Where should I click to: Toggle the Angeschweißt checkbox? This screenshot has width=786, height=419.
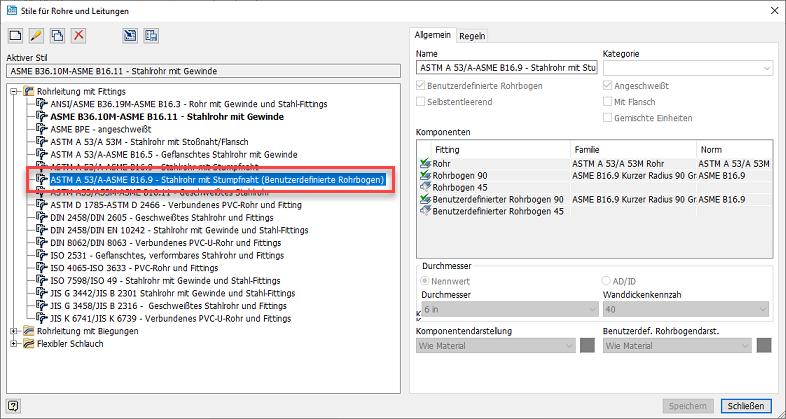[608, 86]
